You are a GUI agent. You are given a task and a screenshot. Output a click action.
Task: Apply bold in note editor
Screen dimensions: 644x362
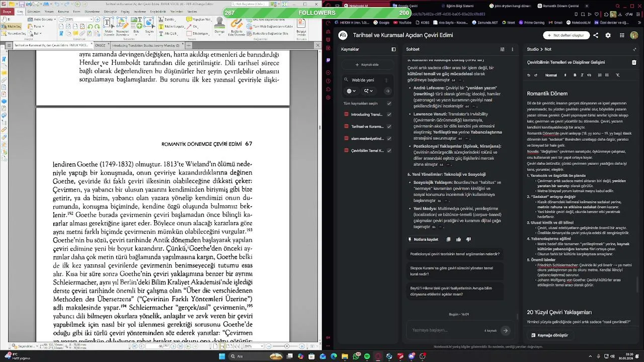[x=575, y=75]
